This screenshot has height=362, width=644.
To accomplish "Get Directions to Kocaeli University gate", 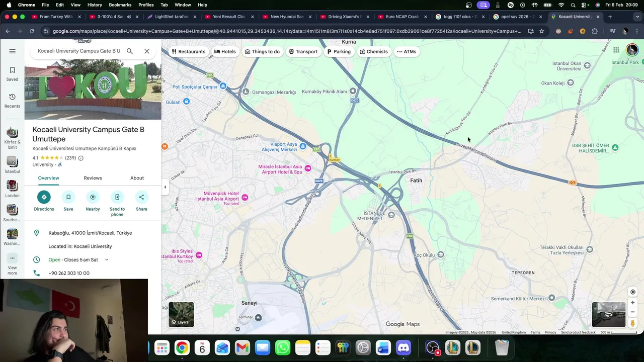I will click(x=44, y=201).
